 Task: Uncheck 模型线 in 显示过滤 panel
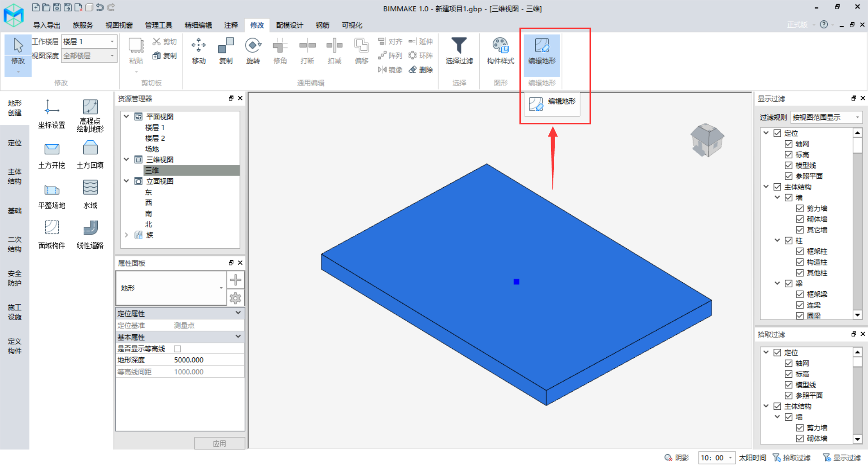click(x=789, y=165)
